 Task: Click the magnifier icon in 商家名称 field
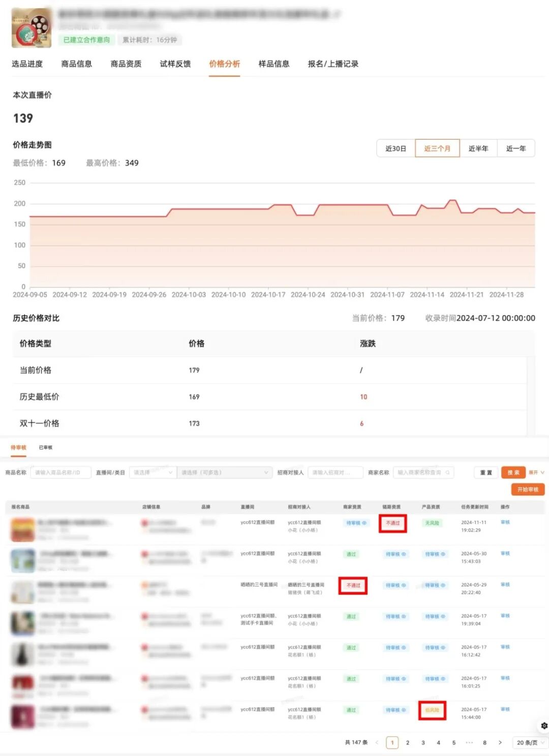point(447,472)
